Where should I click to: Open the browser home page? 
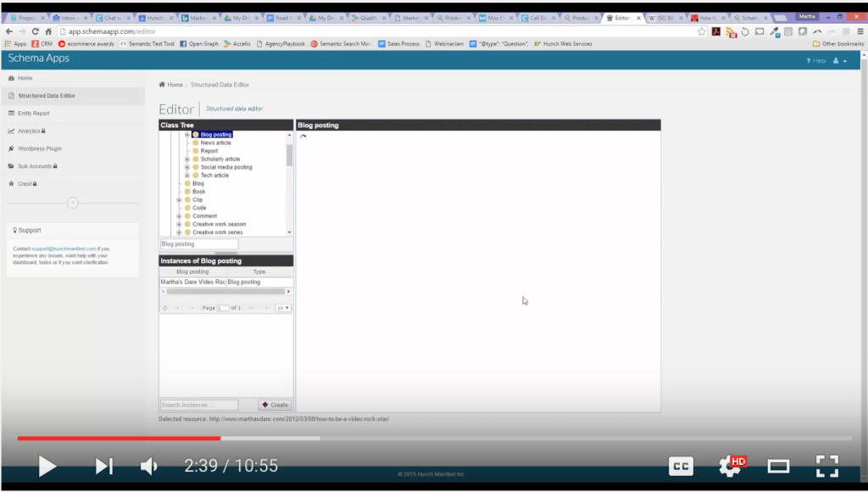pos(48,31)
